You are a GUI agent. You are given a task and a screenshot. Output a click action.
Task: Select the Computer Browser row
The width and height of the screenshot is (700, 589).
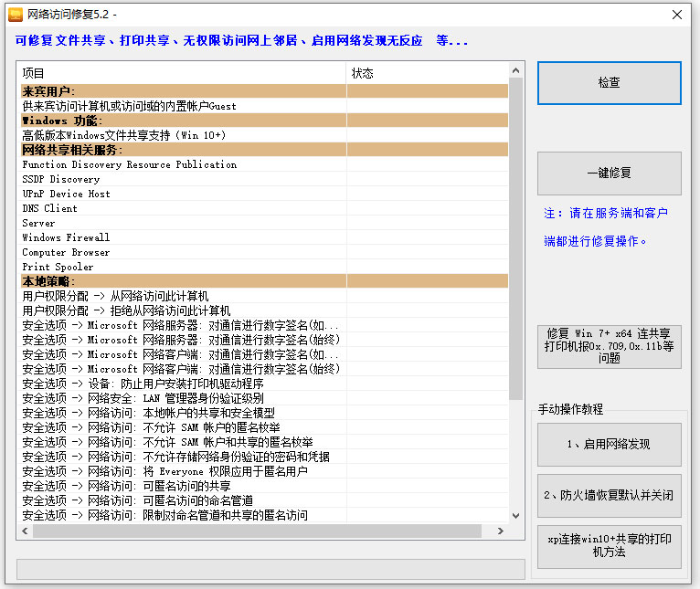tap(264, 252)
